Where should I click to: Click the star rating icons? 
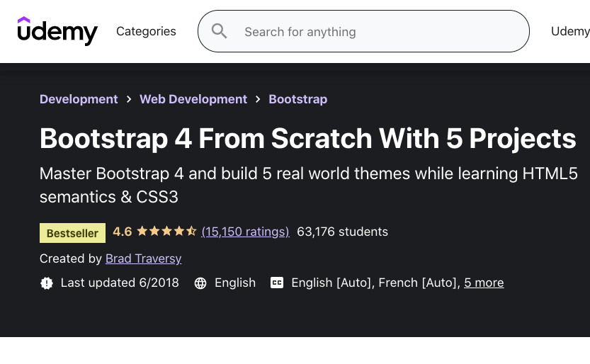pos(166,232)
